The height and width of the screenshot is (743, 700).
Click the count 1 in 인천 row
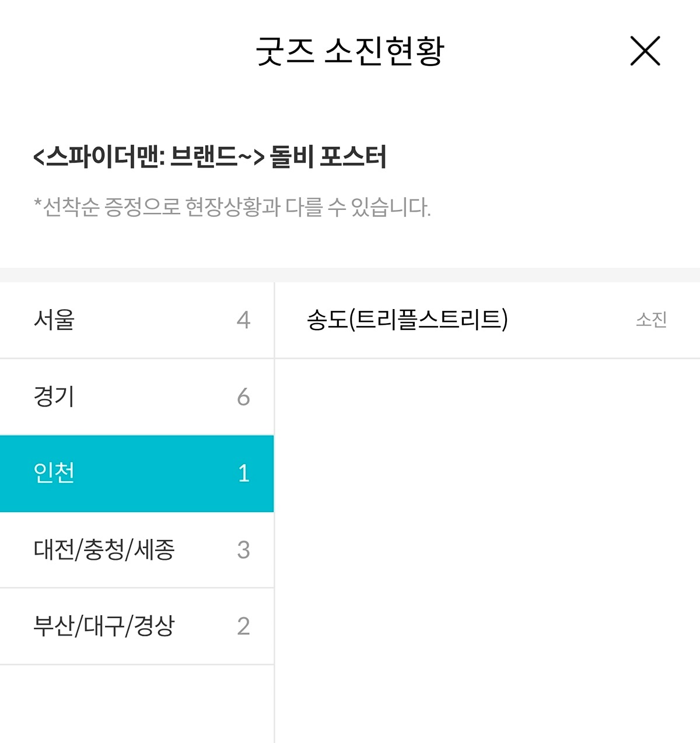pos(244,474)
